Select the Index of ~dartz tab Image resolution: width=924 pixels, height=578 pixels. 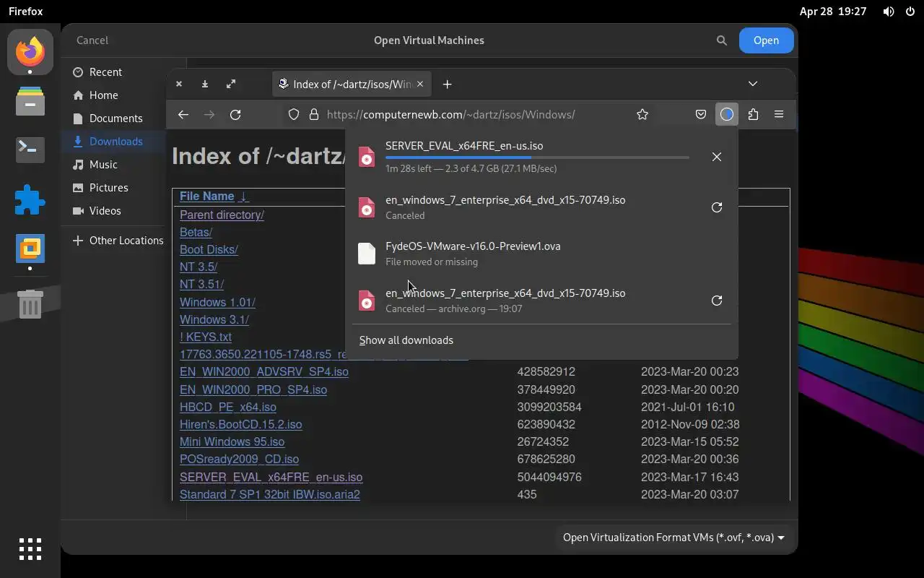[x=352, y=84]
